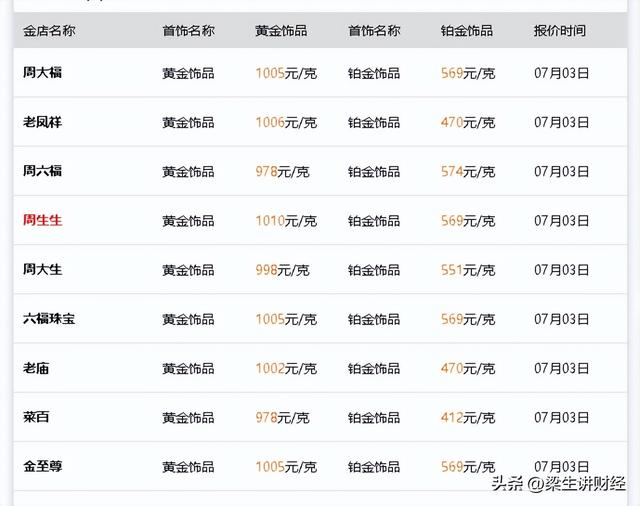Viewport: 640px width, 506px height.
Task: Select the 1006元/克 gold price of 老凤祥
Action: coord(286,122)
